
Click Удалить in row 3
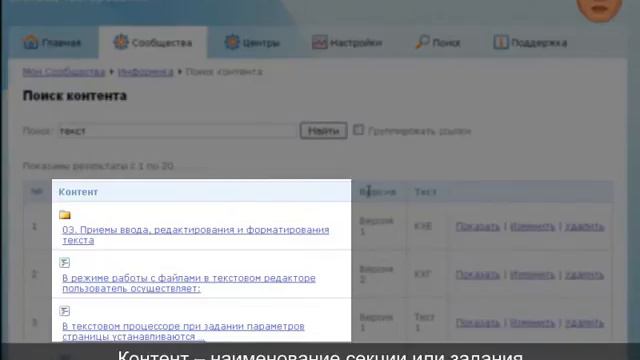(x=584, y=323)
